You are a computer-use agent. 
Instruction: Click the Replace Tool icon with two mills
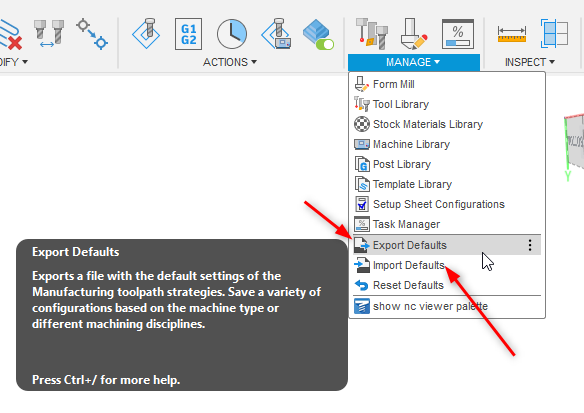point(49,34)
